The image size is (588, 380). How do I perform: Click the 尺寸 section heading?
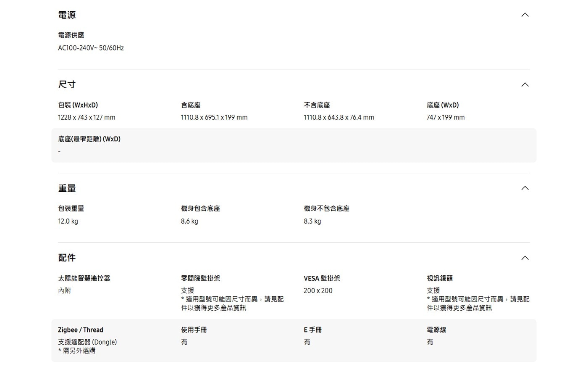click(67, 85)
